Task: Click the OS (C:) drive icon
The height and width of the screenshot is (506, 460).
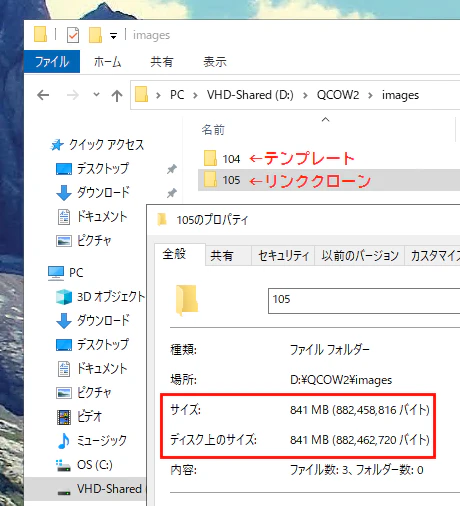Action: coord(63,465)
